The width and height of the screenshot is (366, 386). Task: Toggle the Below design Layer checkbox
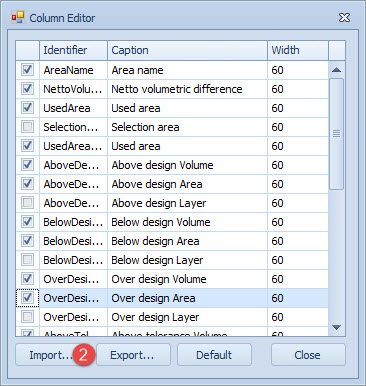[27, 260]
